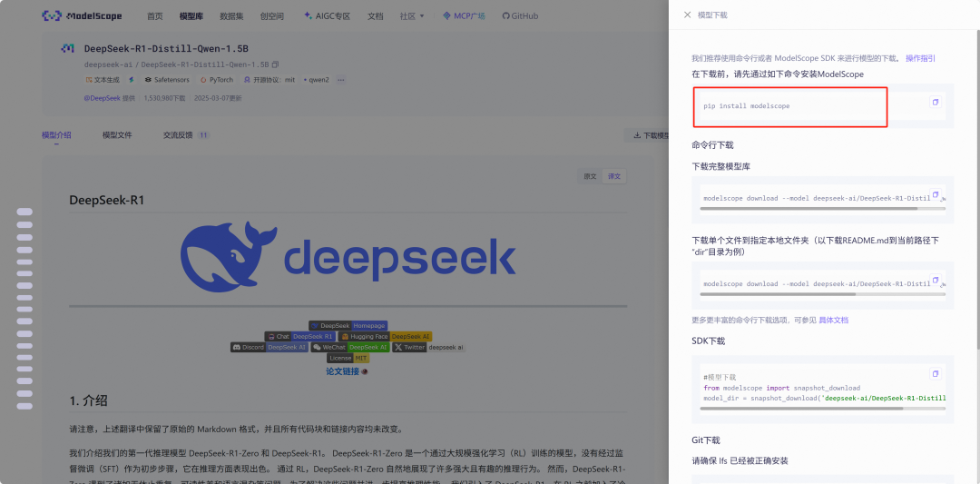Click the Discord DeepSeek AI badge
980x484 pixels.
click(269, 347)
